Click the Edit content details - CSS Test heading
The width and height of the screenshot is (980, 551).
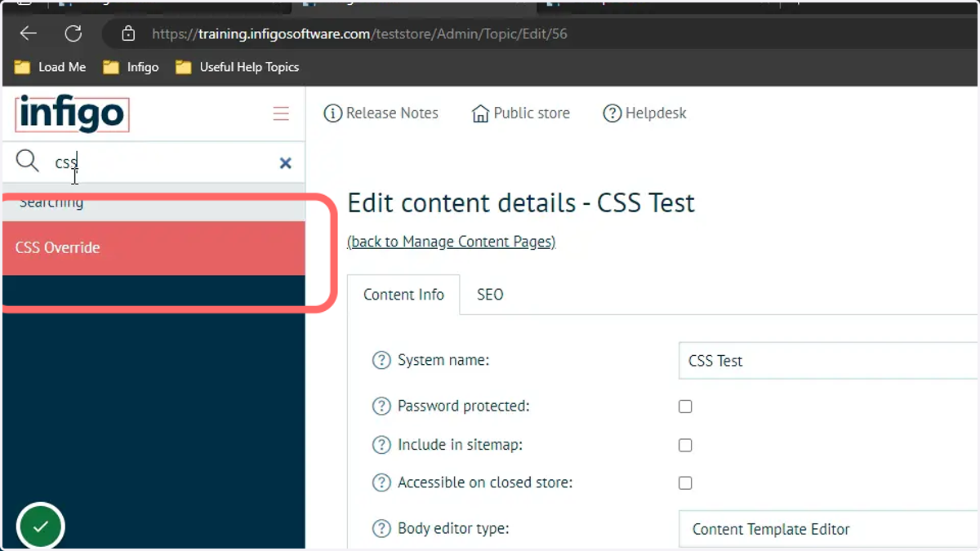click(521, 202)
